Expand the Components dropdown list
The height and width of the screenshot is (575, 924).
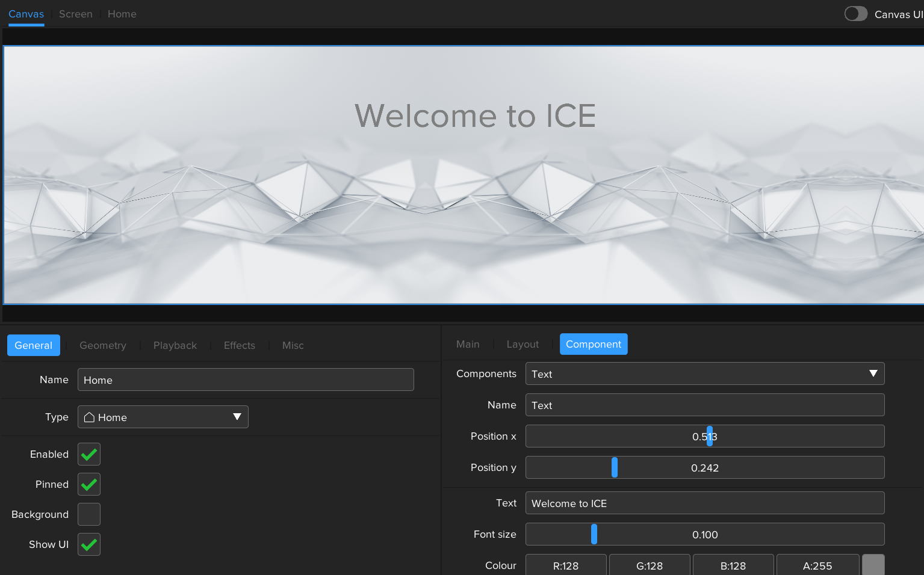tap(873, 374)
